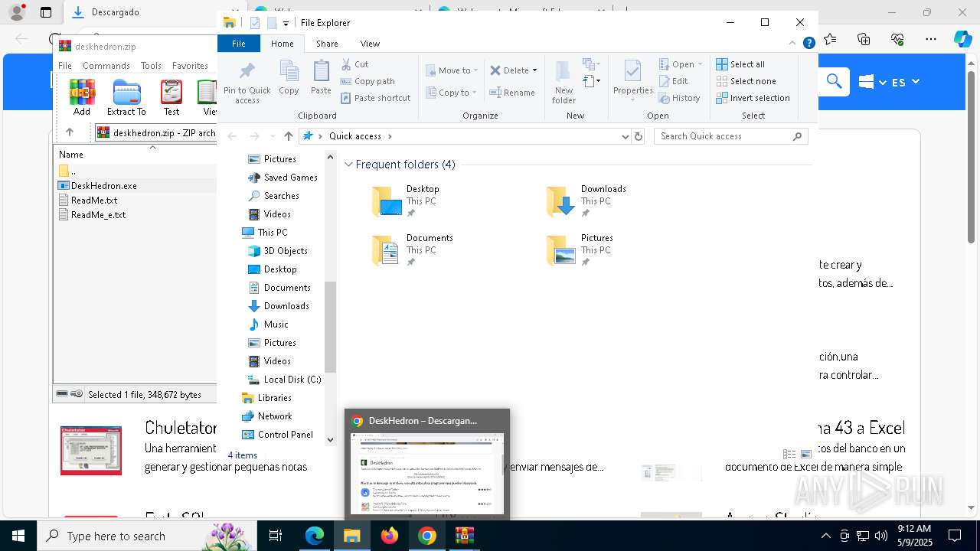Select Network in navigation pane
980x551 pixels.
[x=266, y=416]
